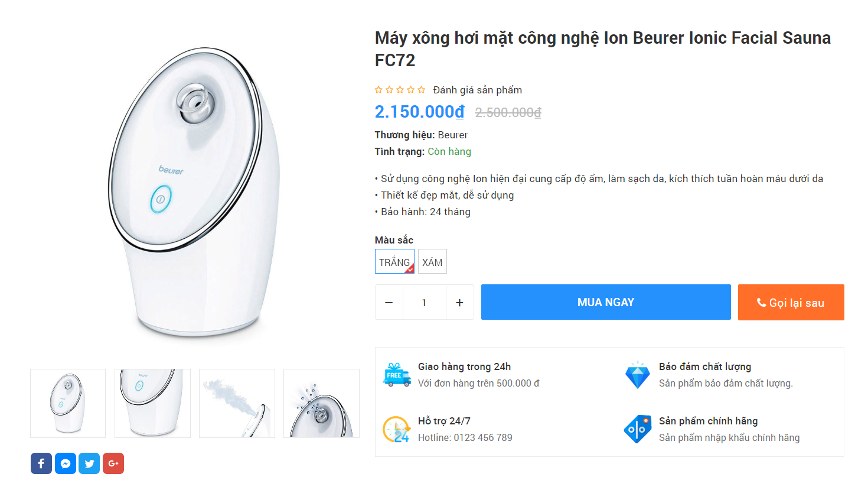Click the quantity input field
Screen dimensions: 868x490
[424, 303]
